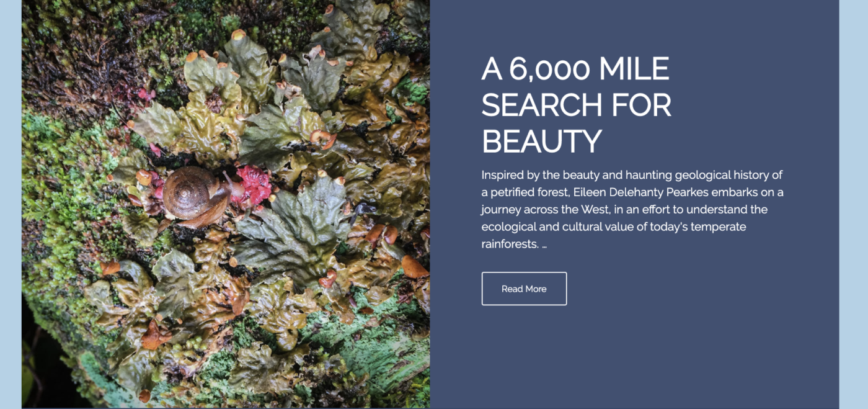Click the light blue right page margin
The image size is (868, 409).
(x=854, y=204)
